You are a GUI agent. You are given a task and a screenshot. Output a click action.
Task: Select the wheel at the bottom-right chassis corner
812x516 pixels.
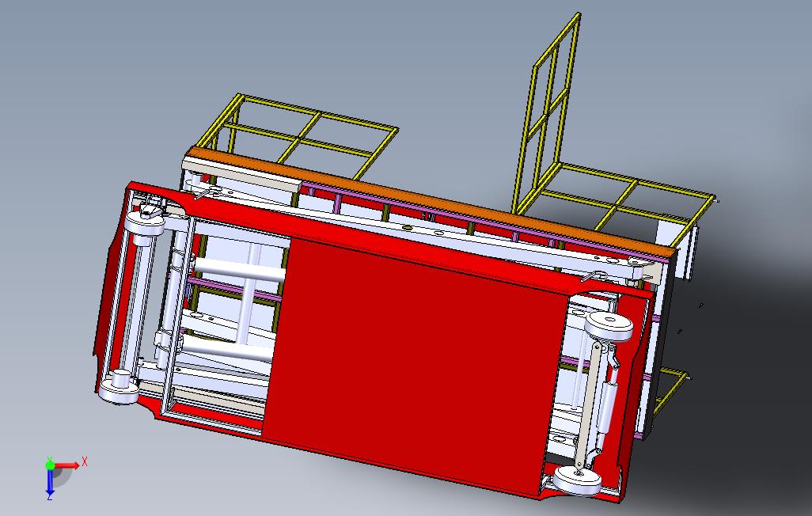point(578,480)
